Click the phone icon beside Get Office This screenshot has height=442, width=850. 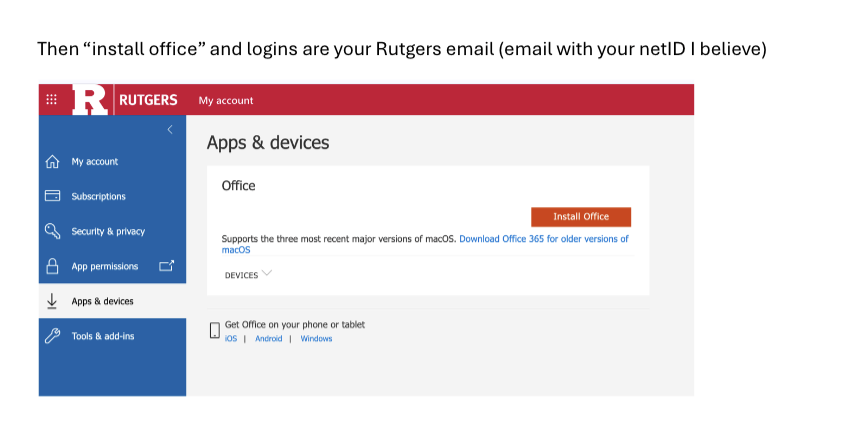point(215,330)
